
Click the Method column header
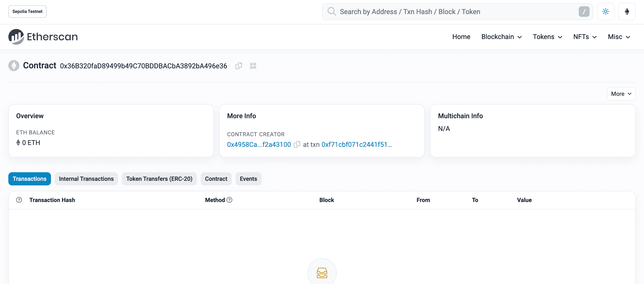click(215, 200)
